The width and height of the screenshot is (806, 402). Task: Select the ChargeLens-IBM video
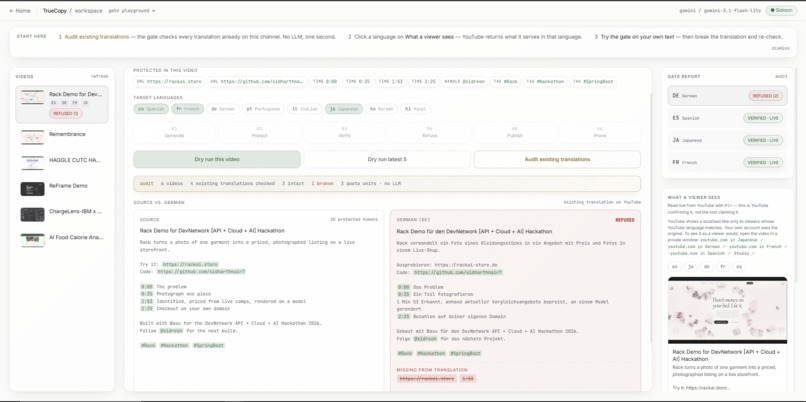(62, 214)
